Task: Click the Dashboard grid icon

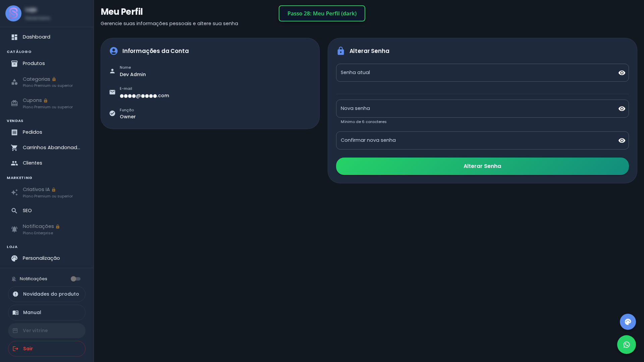Action: click(x=14, y=37)
